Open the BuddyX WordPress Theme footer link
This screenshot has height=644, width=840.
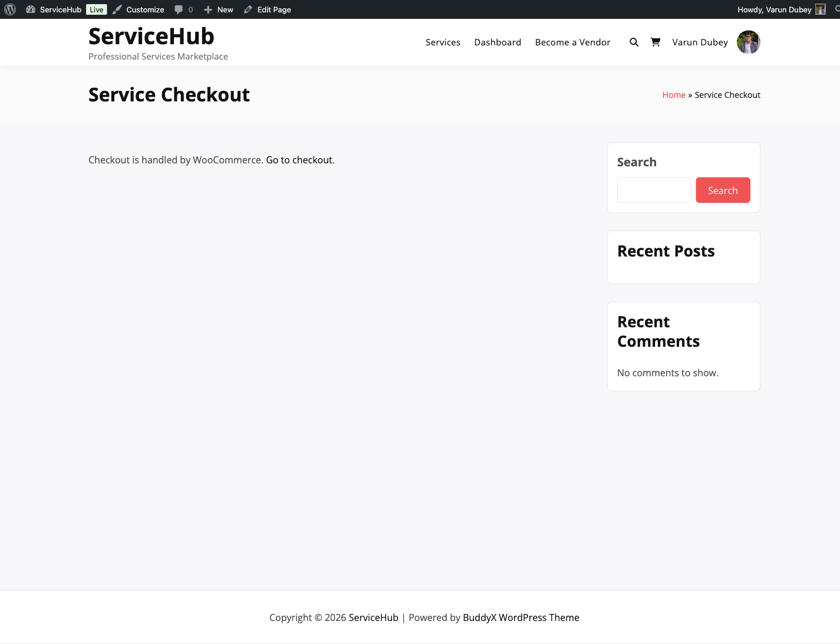click(521, 617)
